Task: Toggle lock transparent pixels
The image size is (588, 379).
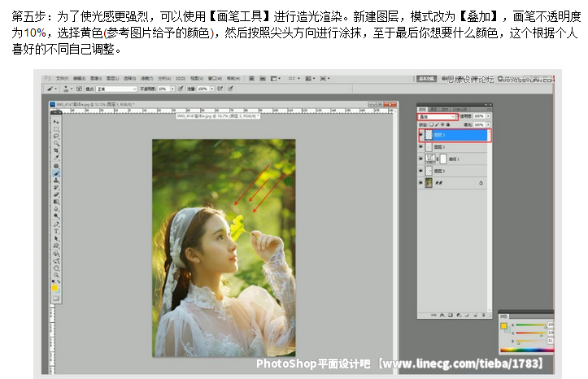Action: point(432,124)
